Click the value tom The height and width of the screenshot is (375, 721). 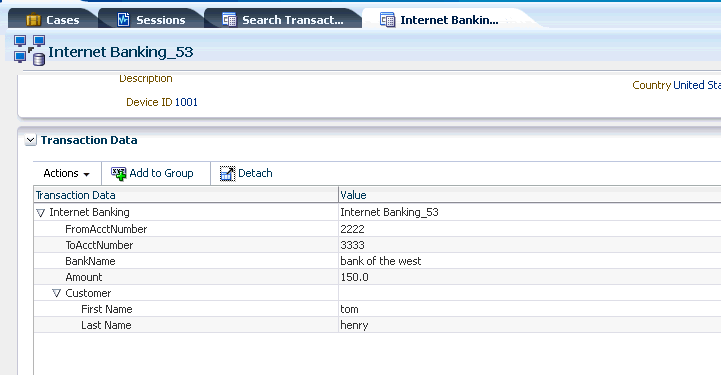(x=349, y=309)
